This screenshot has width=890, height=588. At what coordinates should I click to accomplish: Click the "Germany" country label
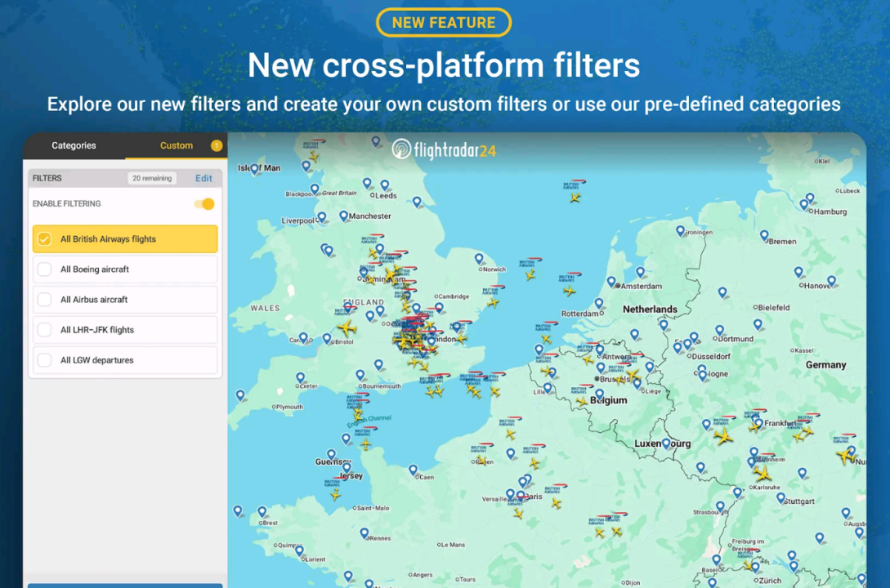pos(826,364)
